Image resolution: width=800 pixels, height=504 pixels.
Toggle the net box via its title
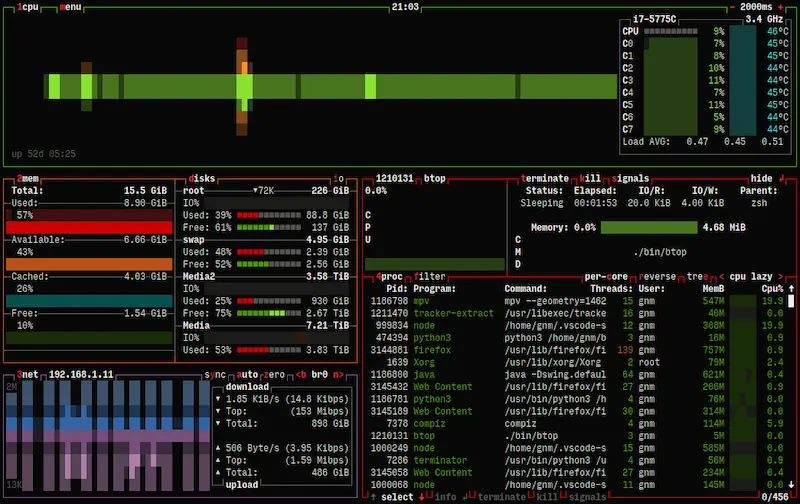point(28,374)
